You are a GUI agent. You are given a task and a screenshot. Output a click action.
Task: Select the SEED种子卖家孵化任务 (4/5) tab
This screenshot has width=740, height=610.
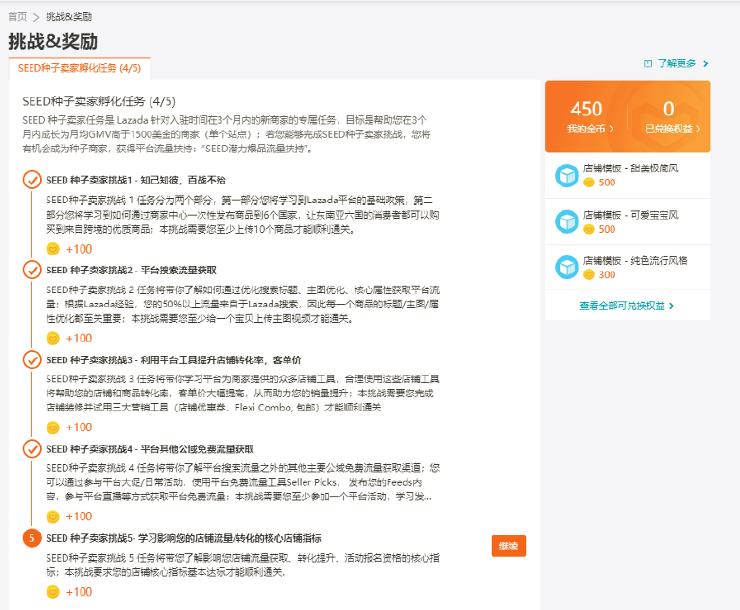click(79, 69)
